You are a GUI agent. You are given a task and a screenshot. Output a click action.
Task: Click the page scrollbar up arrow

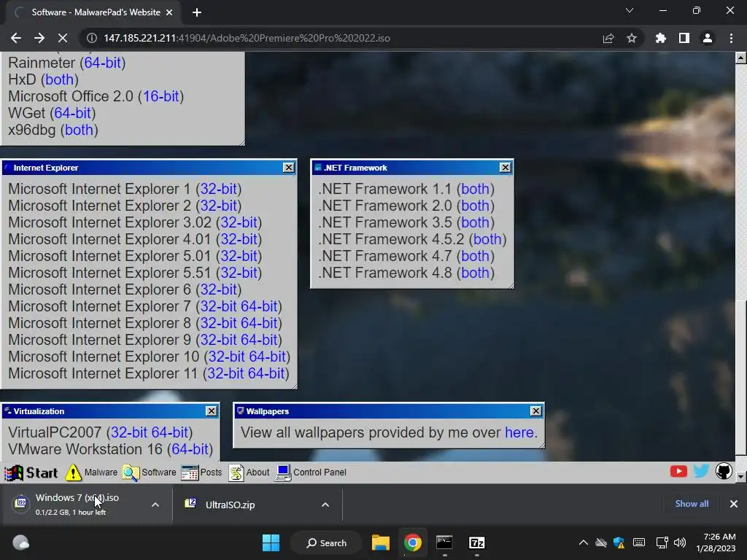741,58
